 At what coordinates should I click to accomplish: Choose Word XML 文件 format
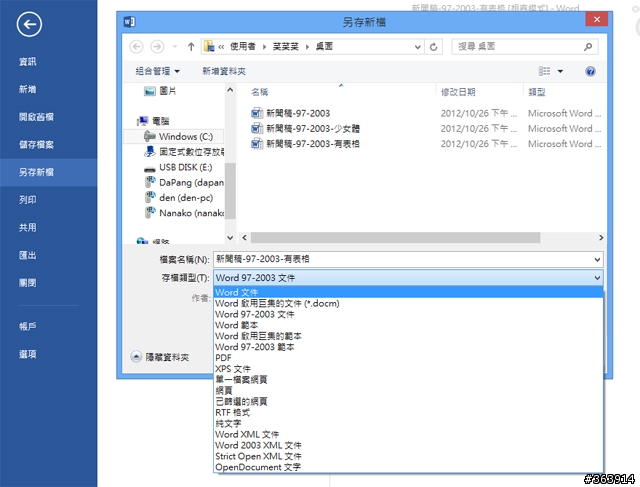point(408,434)
